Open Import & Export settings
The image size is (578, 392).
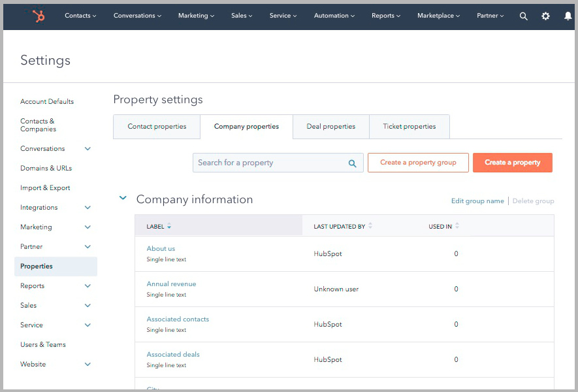click(x=45, y=188)
